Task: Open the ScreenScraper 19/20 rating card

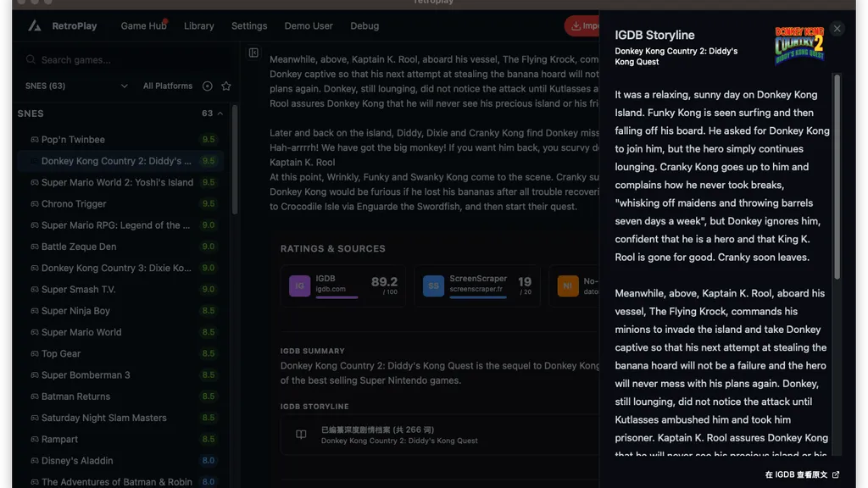Action: (x=477, y=286)
